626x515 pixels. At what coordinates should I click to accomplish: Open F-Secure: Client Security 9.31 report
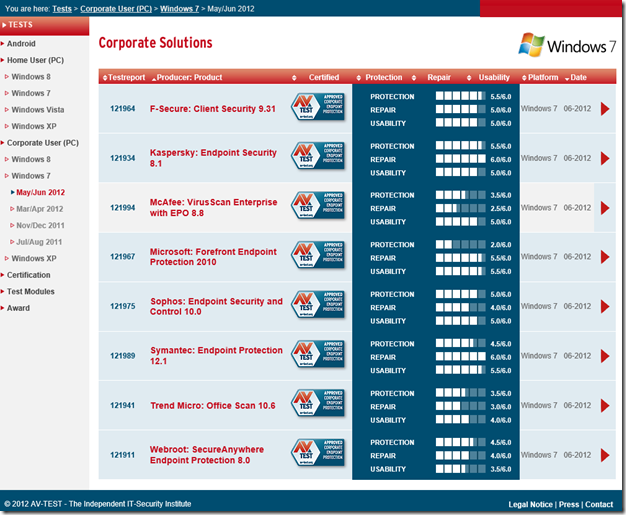pos(212,109)
